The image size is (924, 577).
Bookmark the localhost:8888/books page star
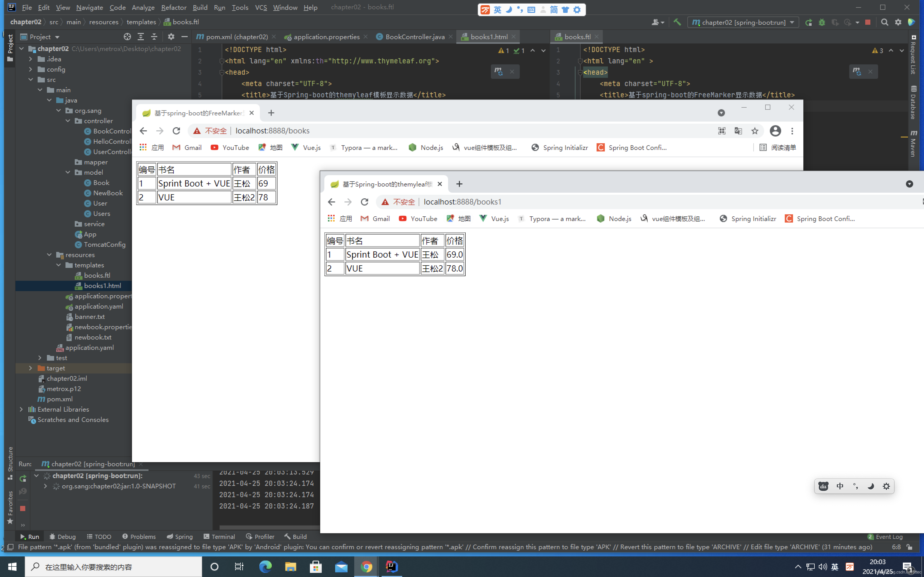coord(754,131)
